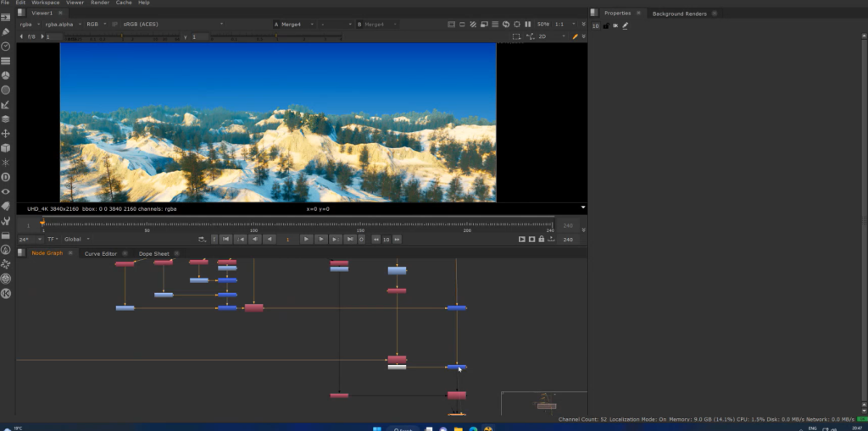Open the Time nodes toolbar icon
868x431 pixels.
[x=6, y=47]
